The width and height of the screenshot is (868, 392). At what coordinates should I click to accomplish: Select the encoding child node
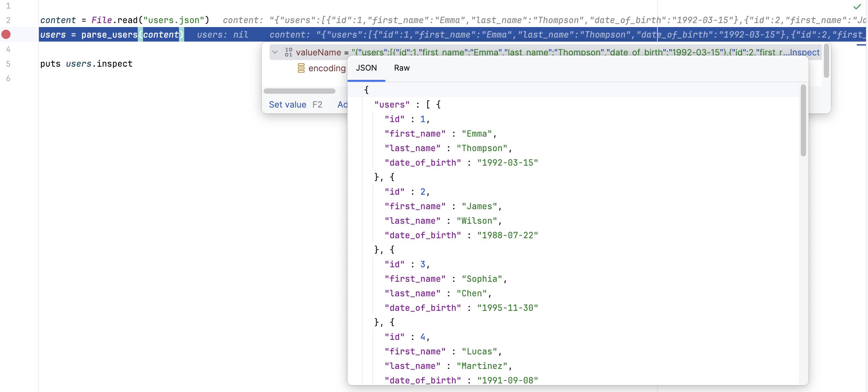click(x=327, y=68)
